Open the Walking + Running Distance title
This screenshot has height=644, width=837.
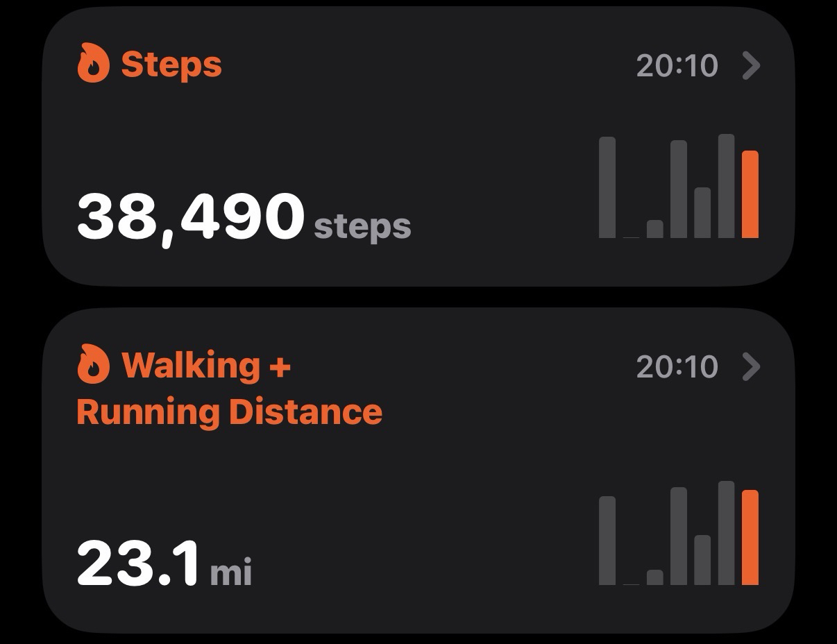pos(229,388)
